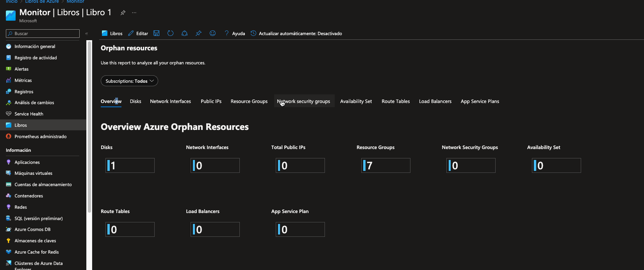Click the toolbar pin icon

point(198,34)
